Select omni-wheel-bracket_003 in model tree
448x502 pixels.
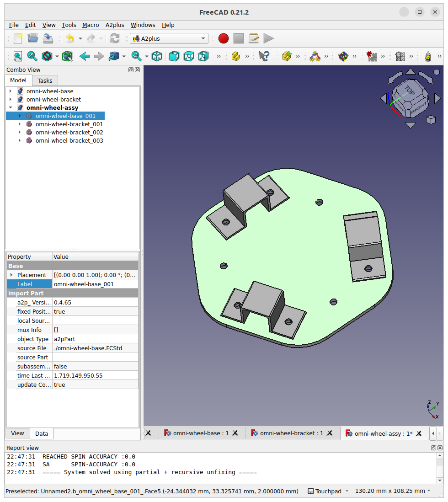(69, 140)
